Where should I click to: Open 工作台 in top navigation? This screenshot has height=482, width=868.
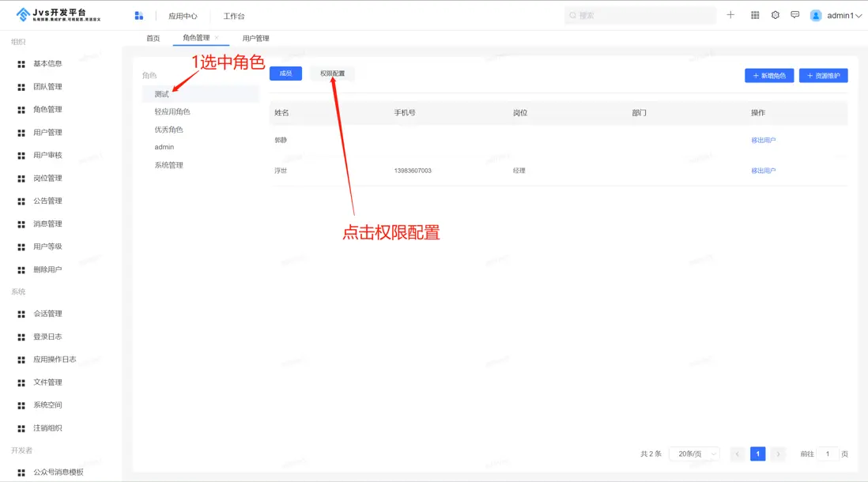tap(234, 16)
